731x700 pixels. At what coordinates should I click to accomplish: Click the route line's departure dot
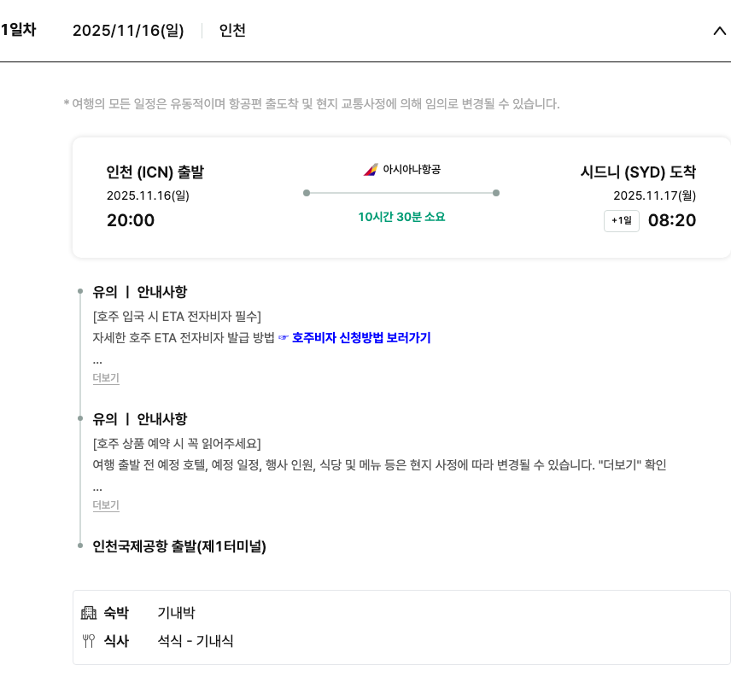tap(307, 193)
